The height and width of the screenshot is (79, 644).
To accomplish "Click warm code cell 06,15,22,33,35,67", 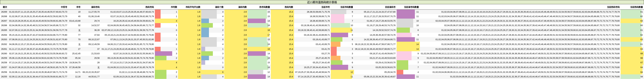I will point(91,72).
